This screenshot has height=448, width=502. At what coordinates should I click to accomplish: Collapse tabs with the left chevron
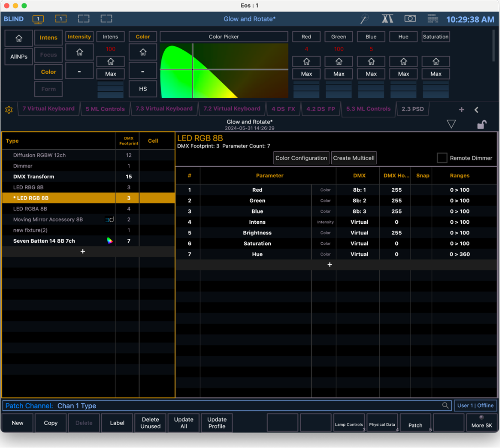(x=476, y=110)
